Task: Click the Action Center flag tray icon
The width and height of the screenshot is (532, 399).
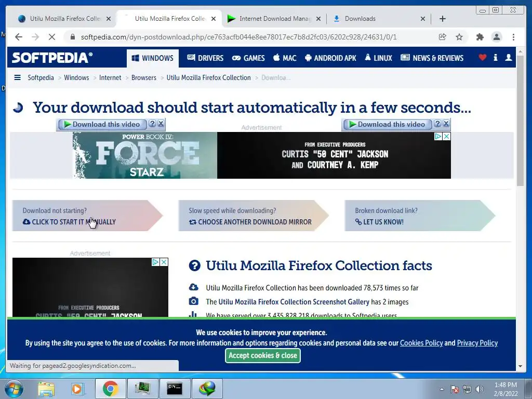Action: [x=455, y=389]
